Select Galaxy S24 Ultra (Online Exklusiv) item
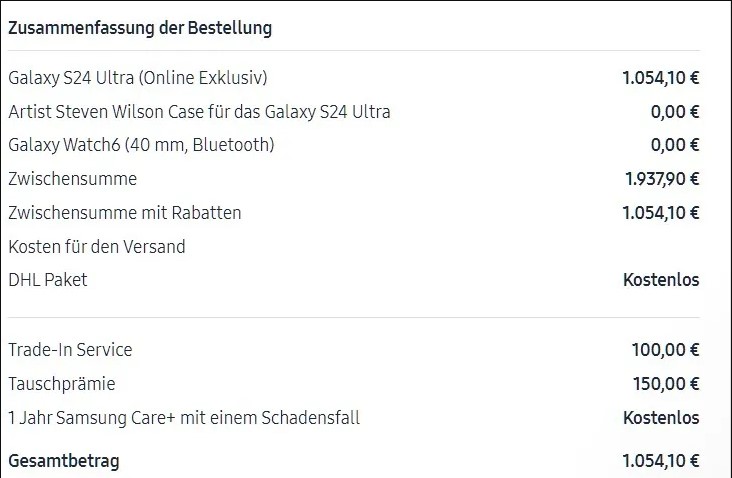The width and height of the screenshot is (732, 478). (138, 77)
